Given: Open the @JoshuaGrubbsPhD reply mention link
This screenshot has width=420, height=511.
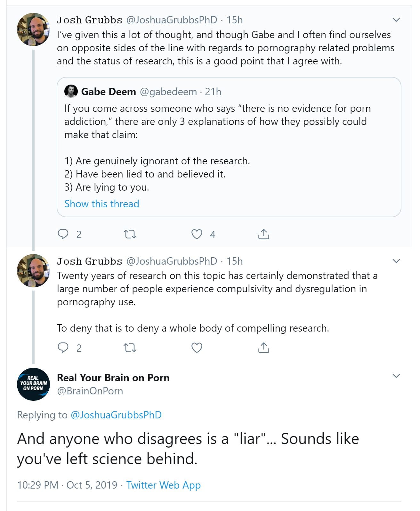Looking at the screenshot, I should click(116, 415).
